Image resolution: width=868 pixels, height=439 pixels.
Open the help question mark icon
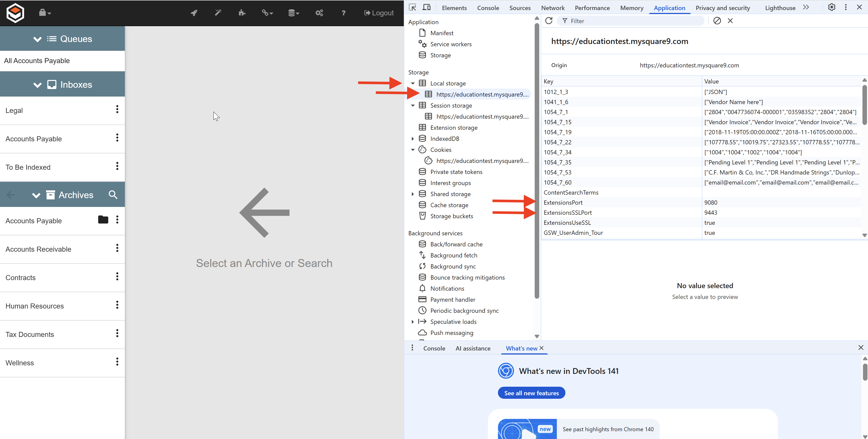343,13
